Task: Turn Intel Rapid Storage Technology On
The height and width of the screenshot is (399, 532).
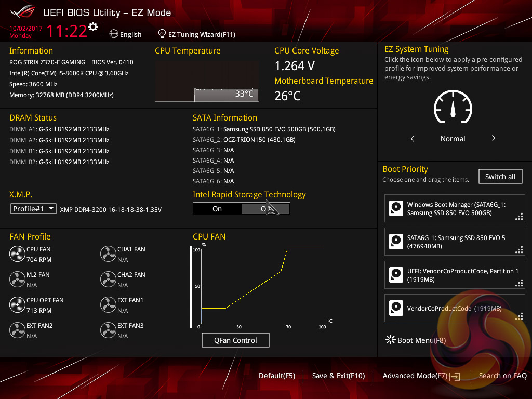Action: point(217,209)
